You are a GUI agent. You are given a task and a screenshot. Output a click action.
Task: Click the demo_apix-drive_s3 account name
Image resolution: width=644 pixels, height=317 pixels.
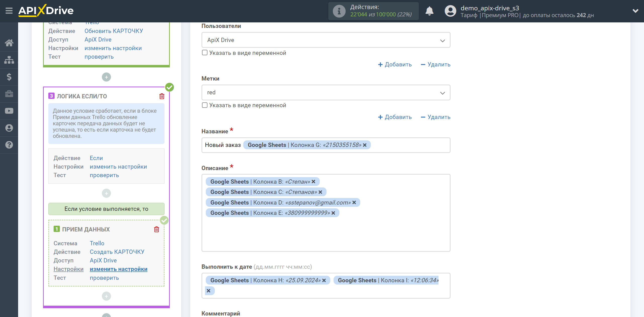coord(490,8)
